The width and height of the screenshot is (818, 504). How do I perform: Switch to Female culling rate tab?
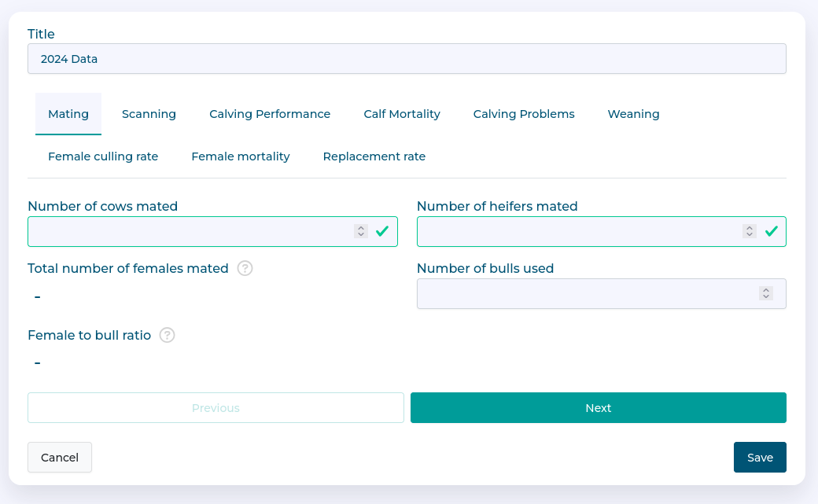(103, 156)
